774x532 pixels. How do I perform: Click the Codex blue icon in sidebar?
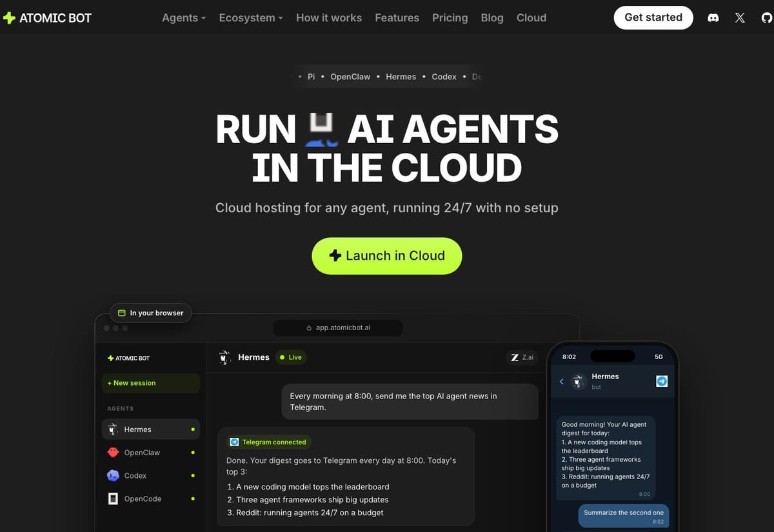(x=113, y=475)
